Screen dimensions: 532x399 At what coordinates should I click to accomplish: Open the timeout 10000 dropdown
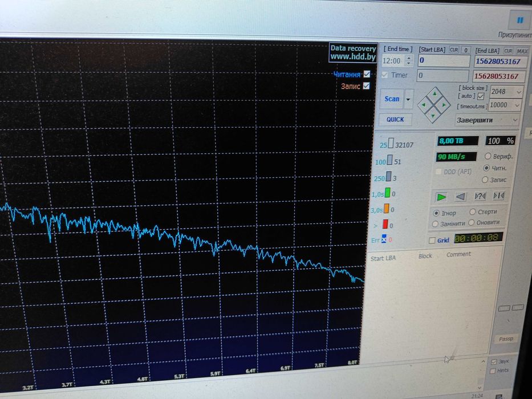(517, 105)
